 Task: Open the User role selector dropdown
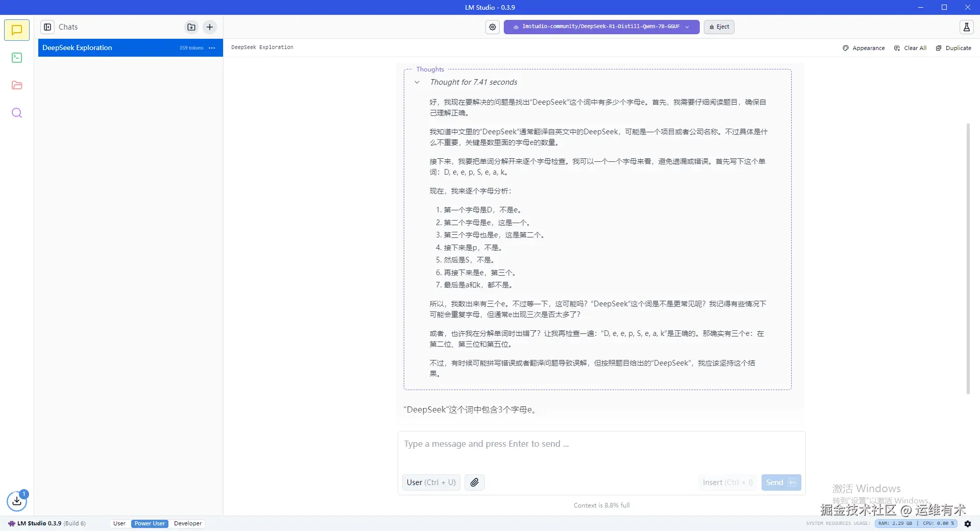[x=430, y=482]
